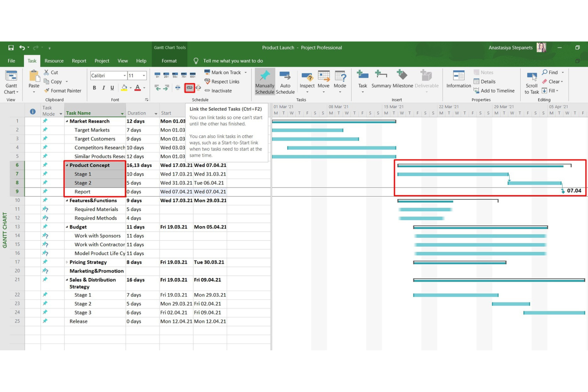
Task: Open task Information dialog
Action: pos(458,79)
